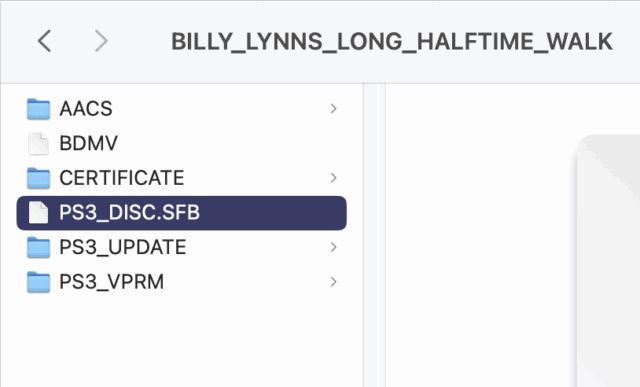The image size is (640, 387).
Task: Click the BILLY_LYNNS_LONG_HALFTIME_WALK window title
Action: click(391, 42)
